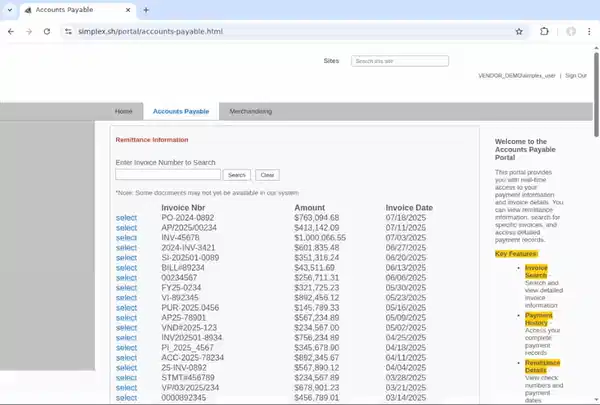Image resolution: width=600 pixels, height=405 pixels.
Task: Click the address bar URL
Action: 150,31
